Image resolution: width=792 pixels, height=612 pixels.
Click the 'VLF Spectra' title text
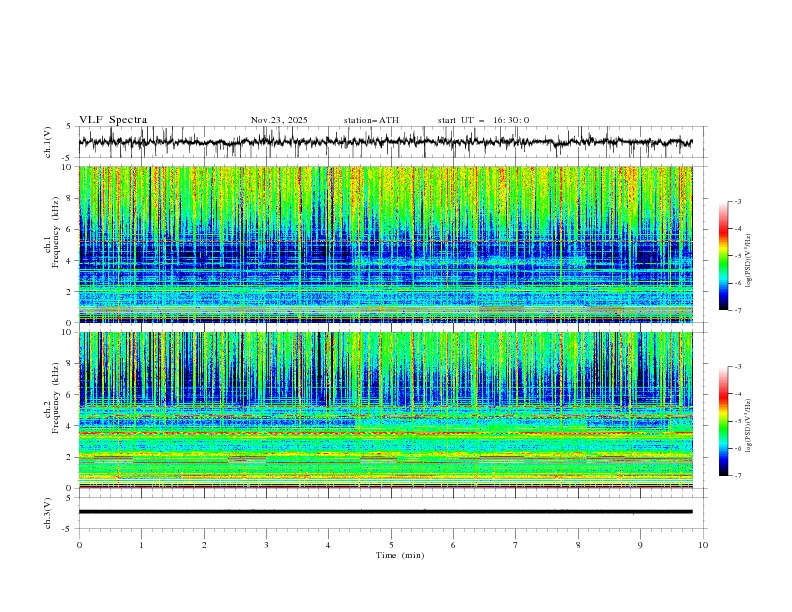[x=113, y=120]
